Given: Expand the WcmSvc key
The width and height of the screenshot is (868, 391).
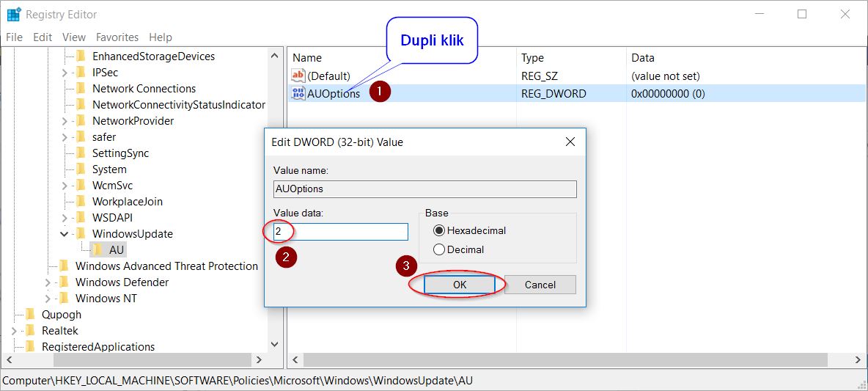Looking at the screenshot, I should [65, 186].
